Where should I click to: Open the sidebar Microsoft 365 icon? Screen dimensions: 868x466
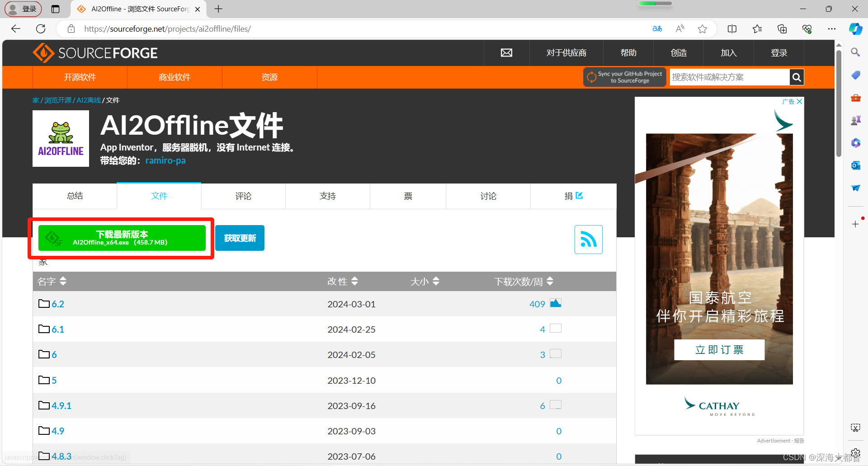coord(855,143)
